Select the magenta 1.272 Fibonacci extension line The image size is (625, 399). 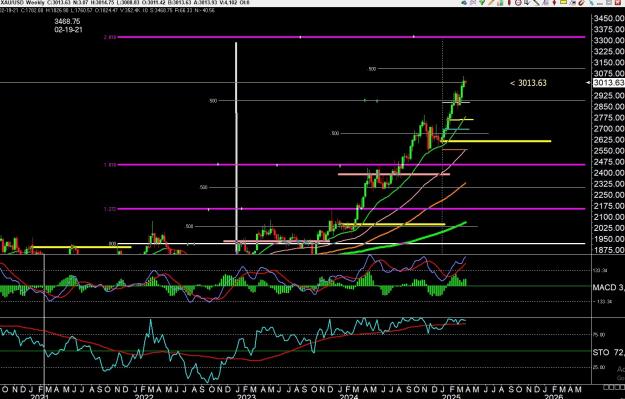[351, 209]
